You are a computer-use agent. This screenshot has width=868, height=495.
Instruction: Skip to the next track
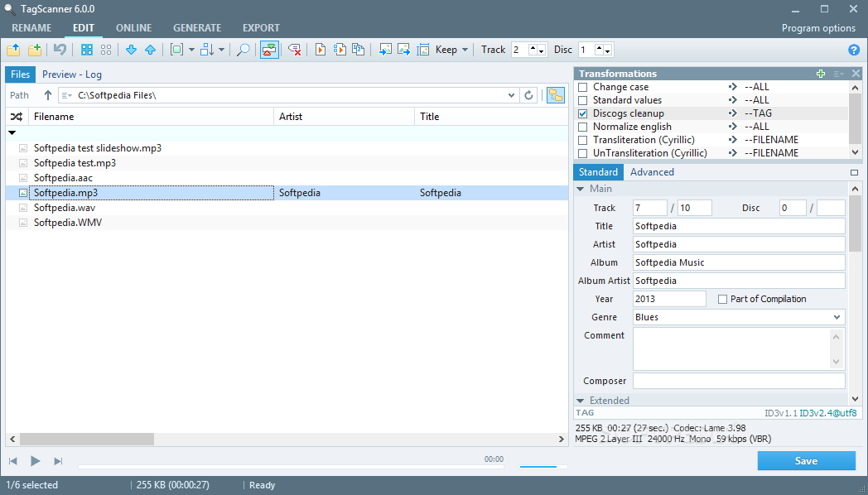coord(58,461)
